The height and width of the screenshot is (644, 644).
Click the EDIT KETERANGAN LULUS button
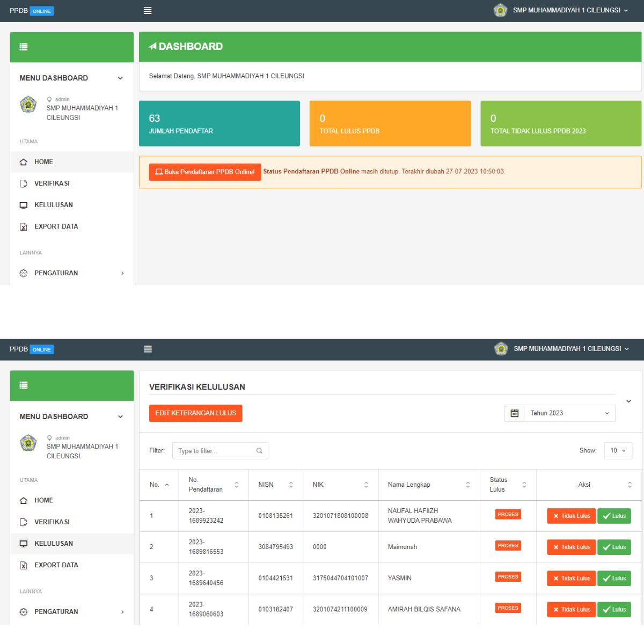pyautogui.click(x=196, y=413)
